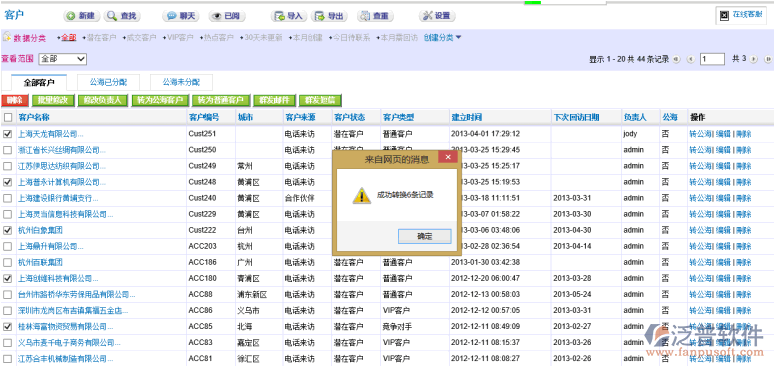Click the 新建 (New) toolbar button
The height and width of the screenshot is (368, 774).
[x=81, y=16]
